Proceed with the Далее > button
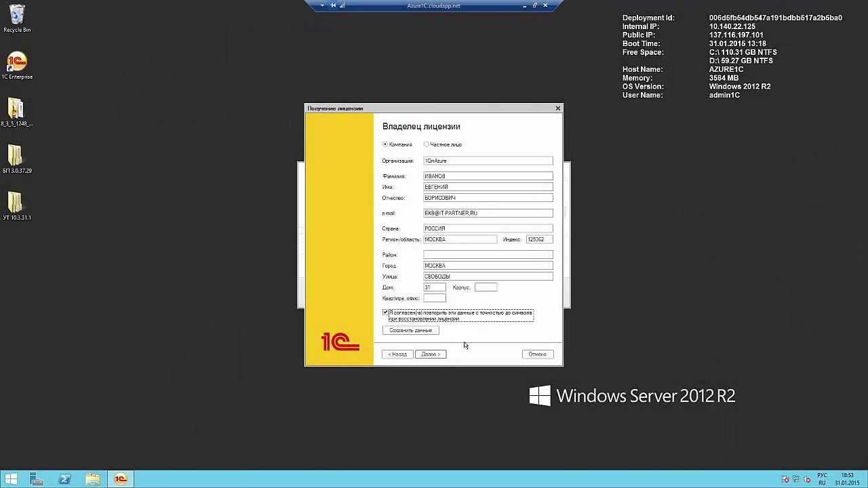The width and height of the screenshot is (868, 488). click(431, 354)
